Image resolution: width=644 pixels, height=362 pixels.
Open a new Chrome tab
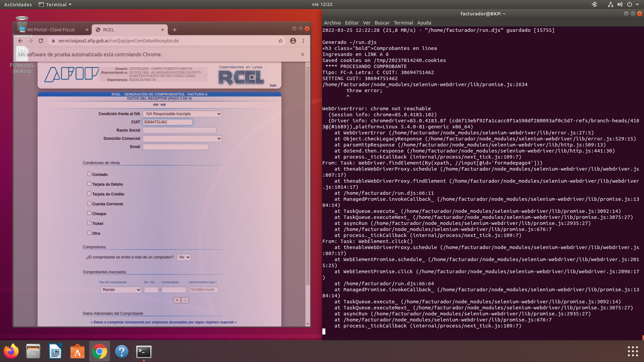(x=174, y=30)
